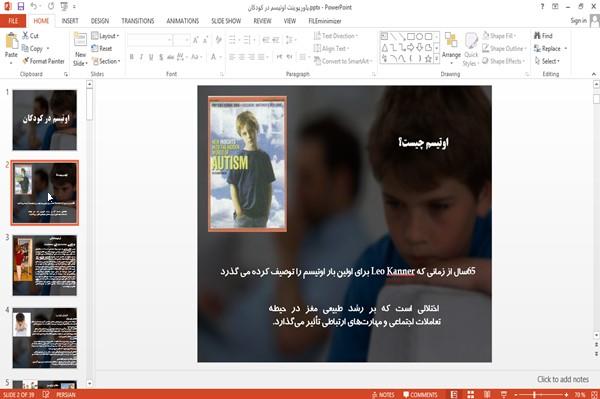Insert an oval from shapes gallery
The height and width of the screenshot is (399, 600).
pos(419,37)
